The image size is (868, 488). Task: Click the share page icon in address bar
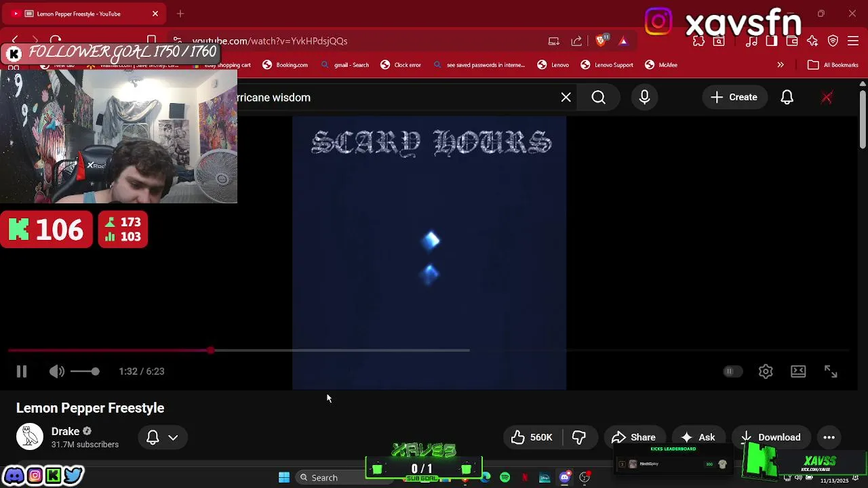(x=576, y=41)
